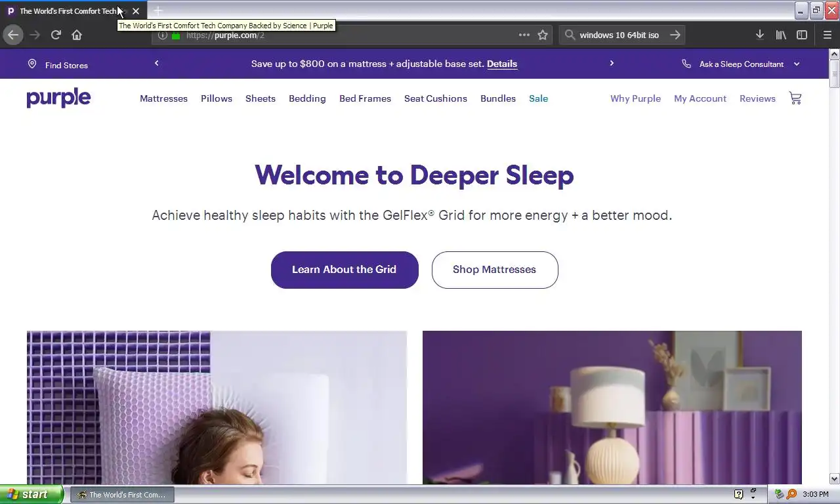Open a new tab with the plus icon

pos(157,10)
